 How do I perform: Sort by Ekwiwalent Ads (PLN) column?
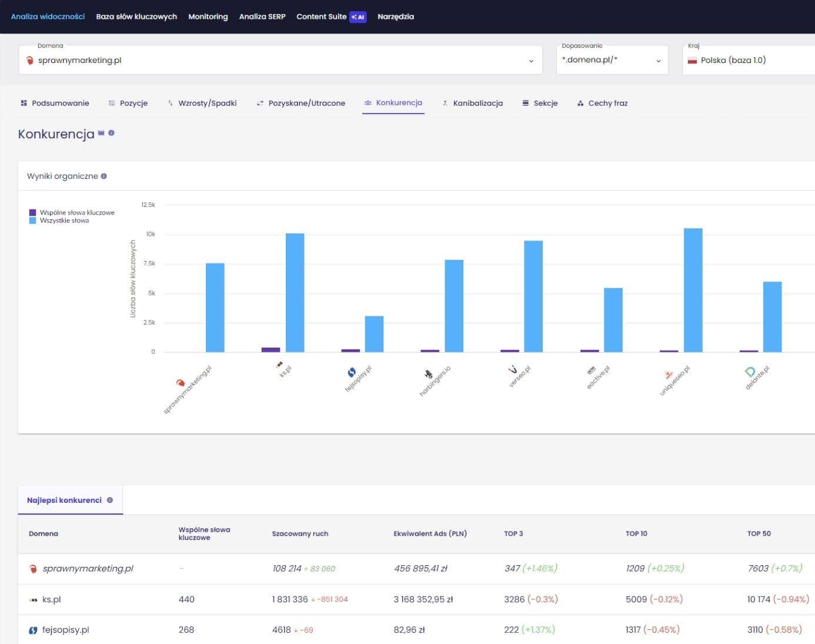click(x=430, y=533)
